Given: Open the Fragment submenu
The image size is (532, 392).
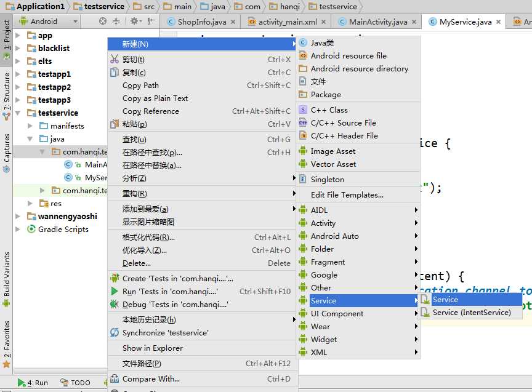Looking at the screenshot, I should (x=358, y=262).
